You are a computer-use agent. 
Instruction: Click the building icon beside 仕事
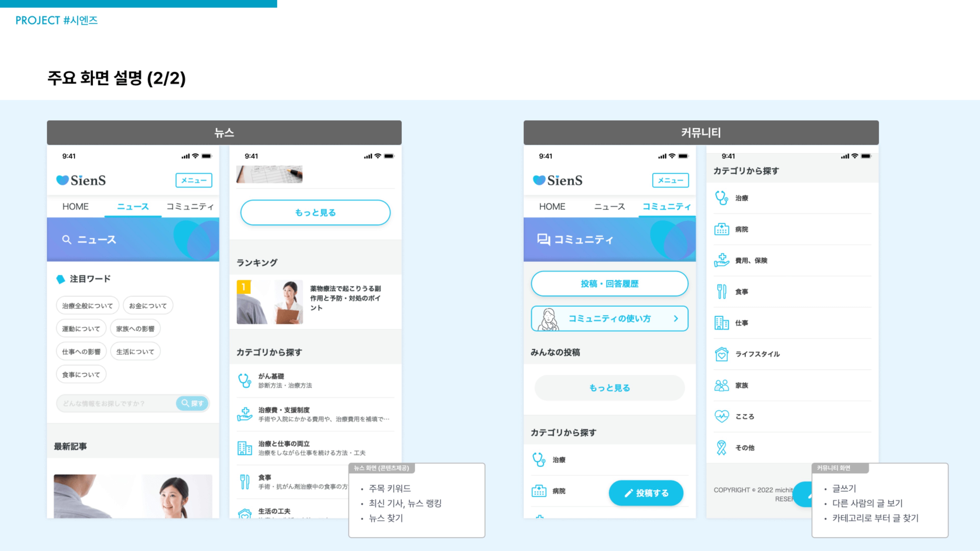pos(721,322)
